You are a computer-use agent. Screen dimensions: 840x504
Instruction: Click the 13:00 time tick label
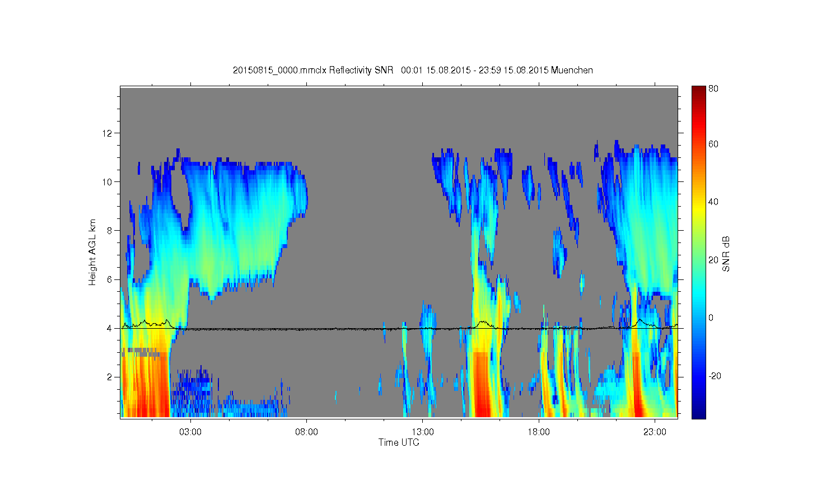click(423, 432)
